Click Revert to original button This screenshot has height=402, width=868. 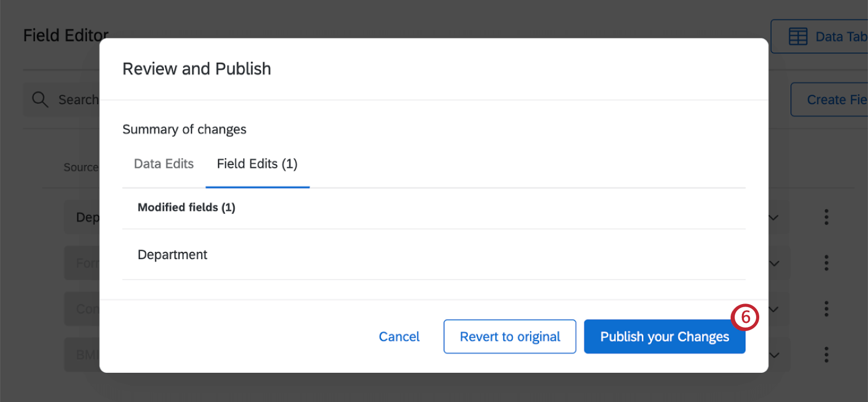pos(510,337)
